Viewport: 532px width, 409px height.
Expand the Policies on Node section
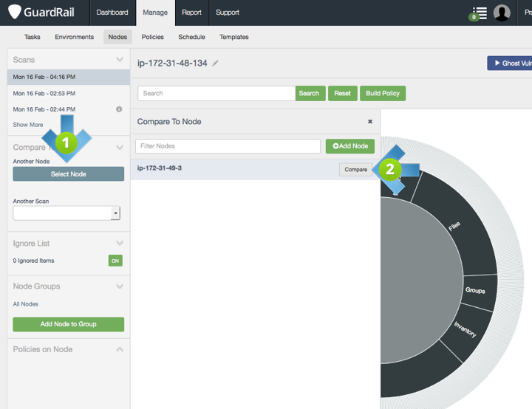(120, 349)
